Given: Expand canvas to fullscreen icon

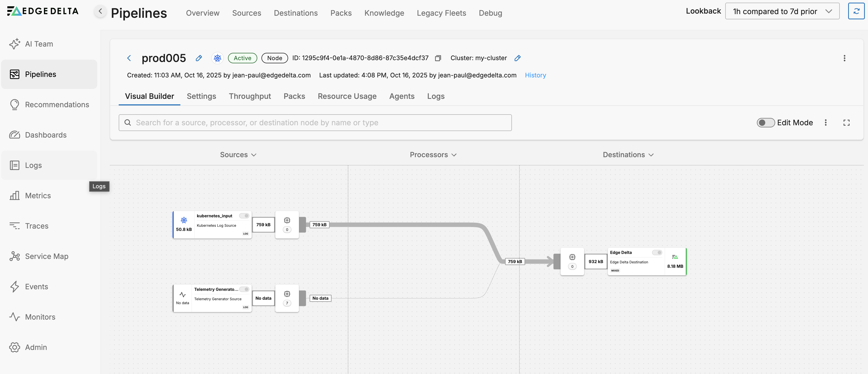Looking at the screenshot, I should tap(846, 123).
